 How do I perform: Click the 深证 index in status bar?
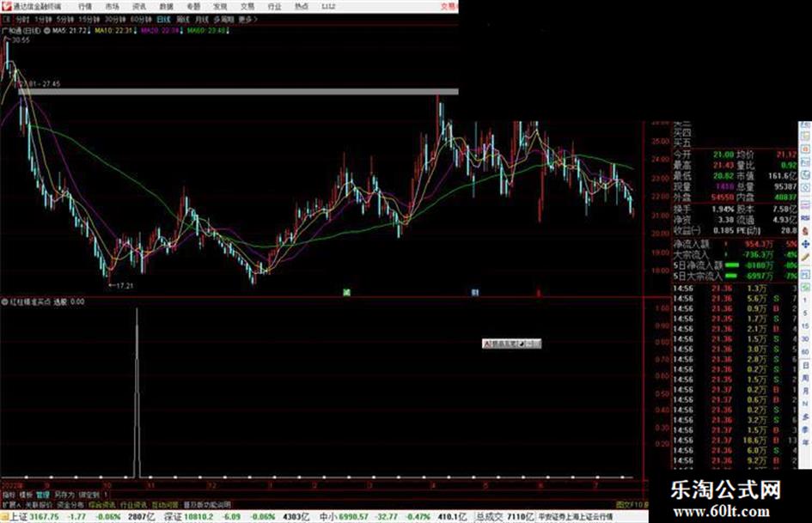pyautogui.click(x=173, y=517)
